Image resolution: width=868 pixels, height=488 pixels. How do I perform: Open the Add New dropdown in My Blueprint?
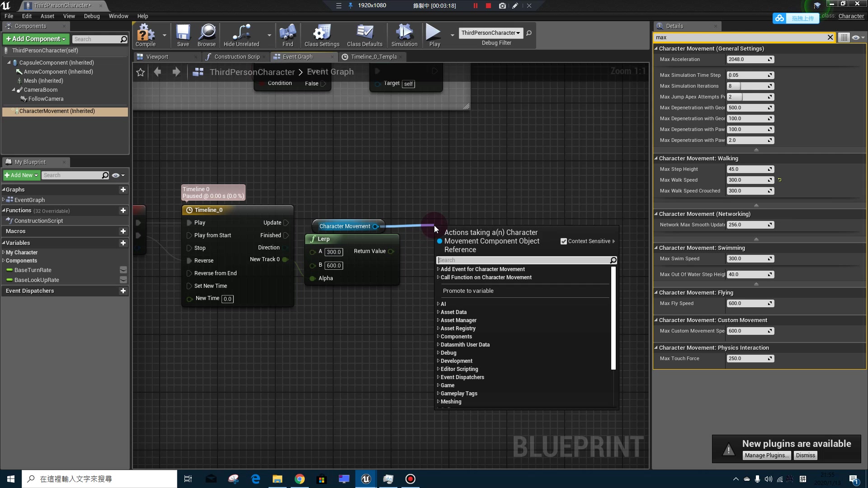tap(21, 175)
